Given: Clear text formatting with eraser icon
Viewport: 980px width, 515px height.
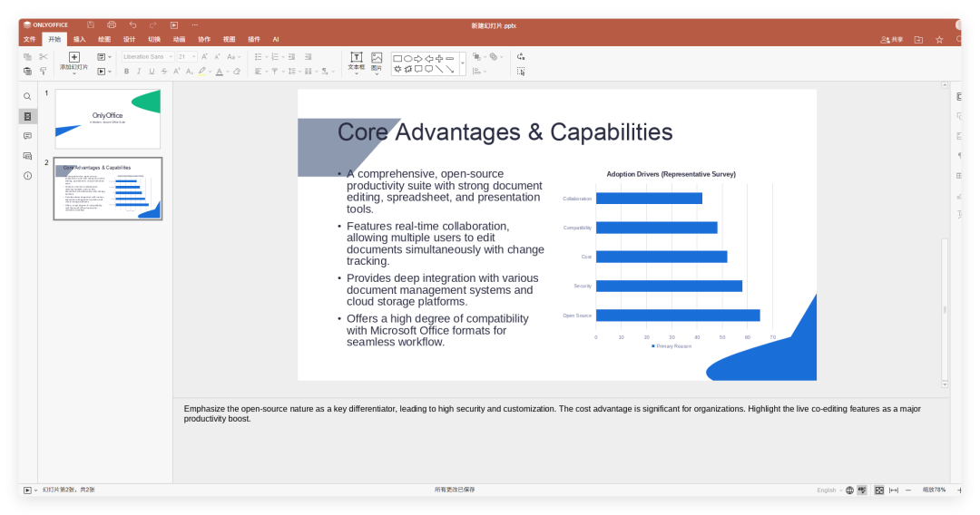Looking at the screenshot, I should [237, 71].
